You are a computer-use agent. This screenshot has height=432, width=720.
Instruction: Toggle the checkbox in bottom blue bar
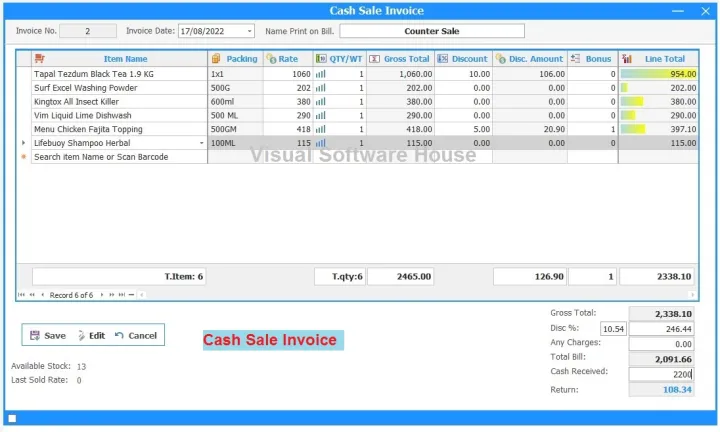12,418
